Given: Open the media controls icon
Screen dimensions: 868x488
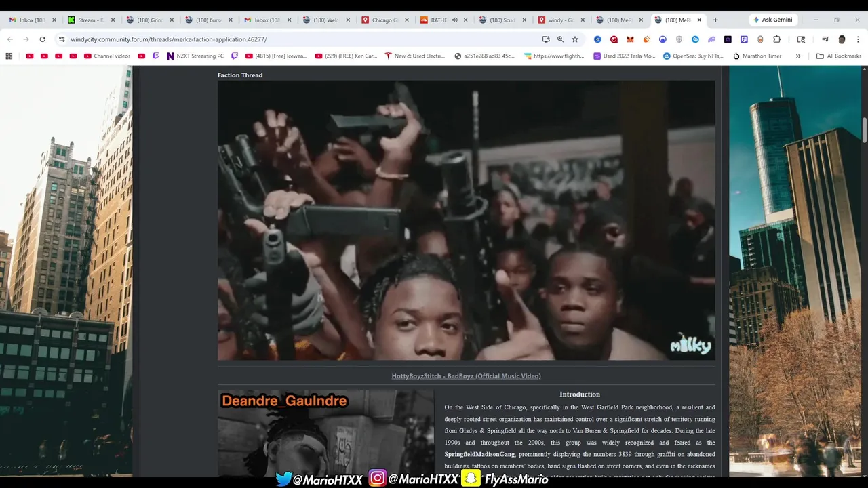Looking at the screenshot, I should click(825, 39).
